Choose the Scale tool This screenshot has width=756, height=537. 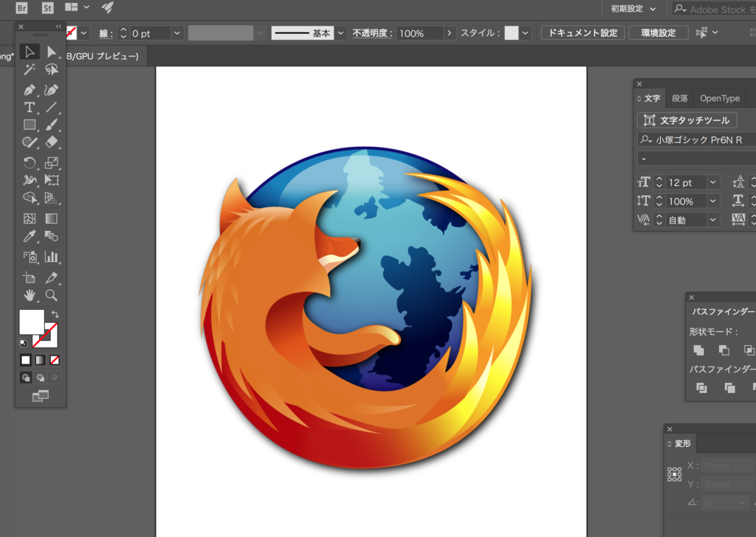(52, 162)
